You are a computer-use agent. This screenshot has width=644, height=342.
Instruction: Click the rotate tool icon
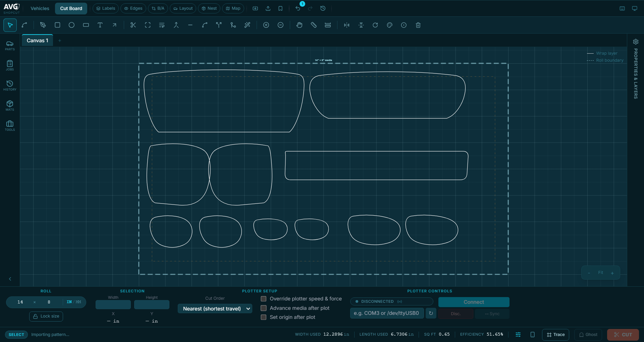pyautogui.click(x=375, y=25)
